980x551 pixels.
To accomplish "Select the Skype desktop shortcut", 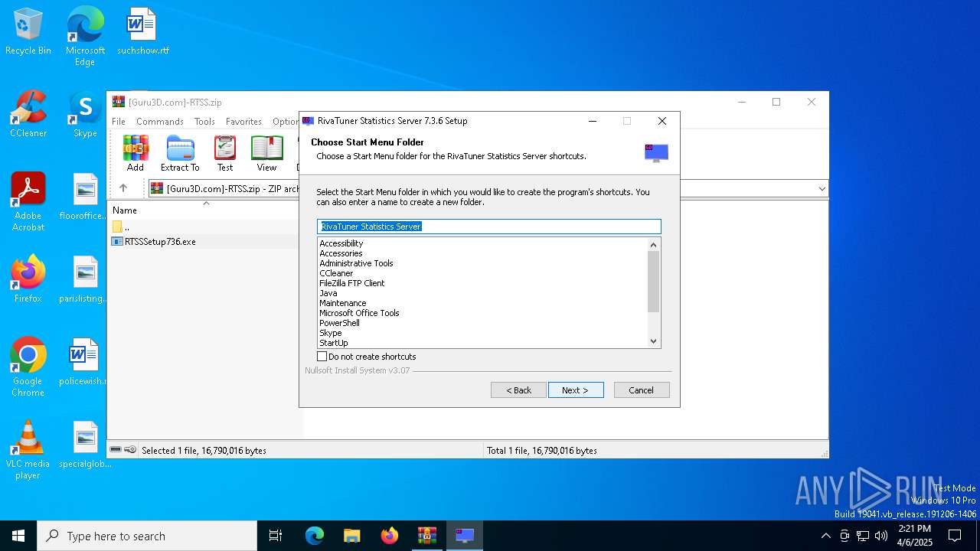I will [x=85, y=114].
